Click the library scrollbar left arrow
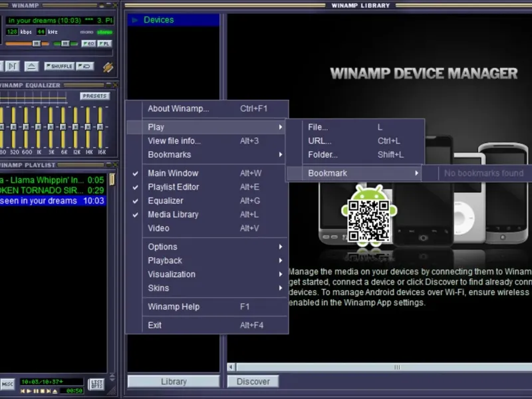Viewport: 532px width, 399px height. click(x=231, y=367)
